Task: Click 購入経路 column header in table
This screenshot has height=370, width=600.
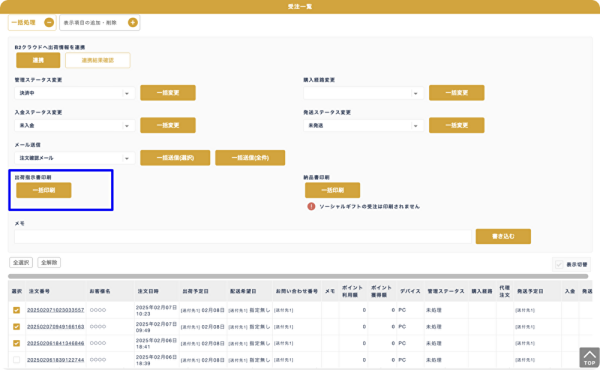Action: 482,291
